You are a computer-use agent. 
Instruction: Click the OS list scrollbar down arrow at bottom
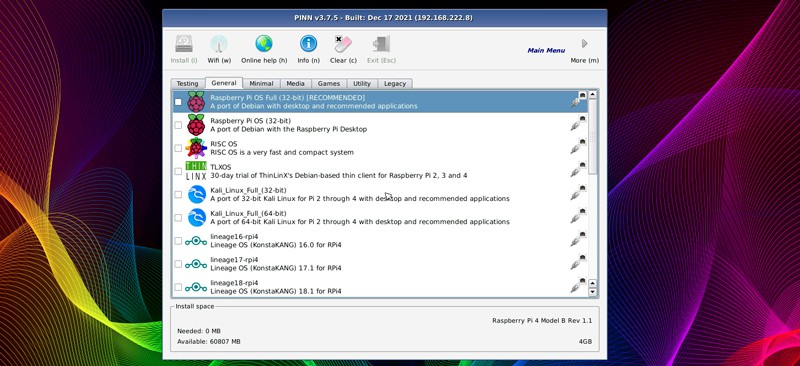pos(592,292)
